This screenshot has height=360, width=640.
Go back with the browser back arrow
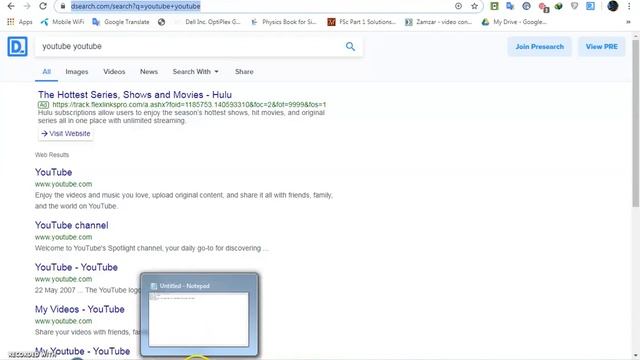click(11, 6)
